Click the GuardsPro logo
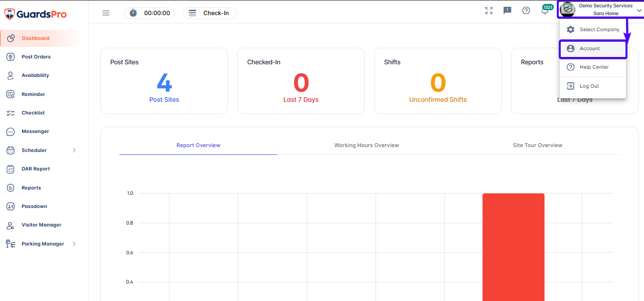 pos(36,14)
